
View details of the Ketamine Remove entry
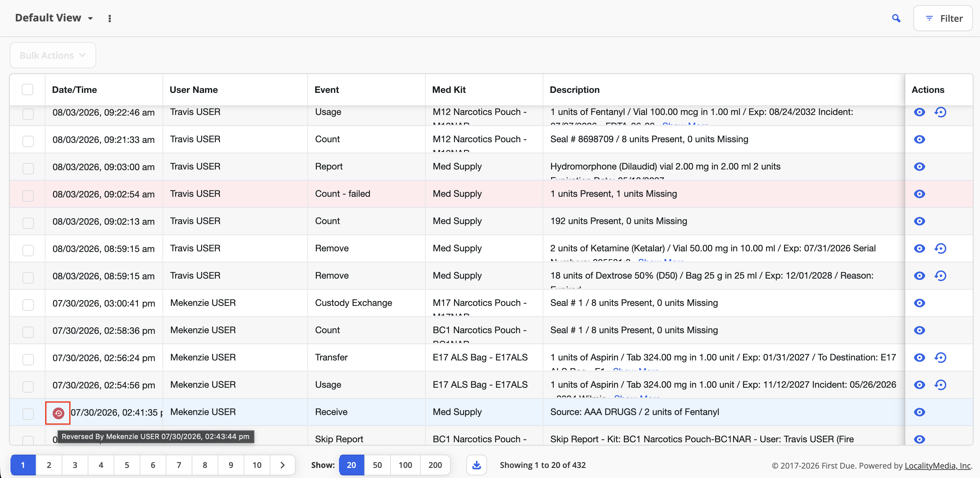tap(919, 248)
